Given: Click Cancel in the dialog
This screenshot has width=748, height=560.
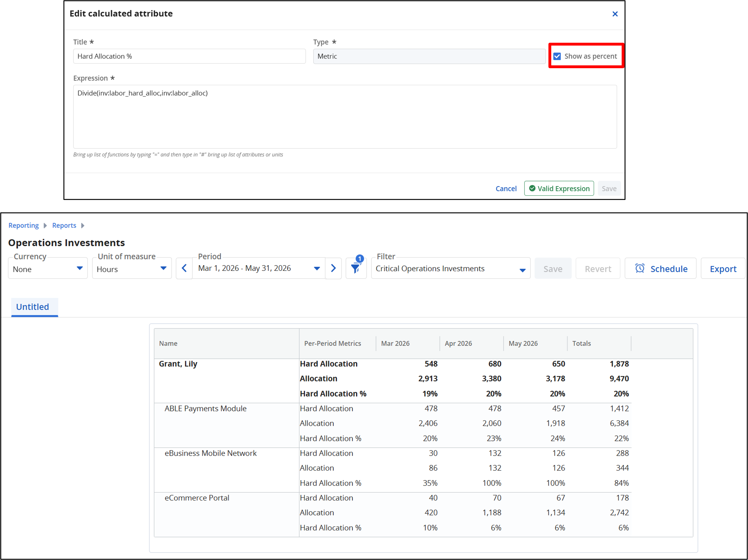Looking at the screenshot, I should [x=506, y=189].
